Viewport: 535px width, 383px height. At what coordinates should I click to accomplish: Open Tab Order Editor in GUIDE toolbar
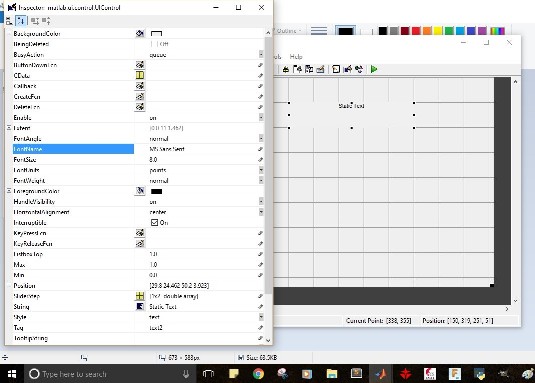tap(309, 69)
